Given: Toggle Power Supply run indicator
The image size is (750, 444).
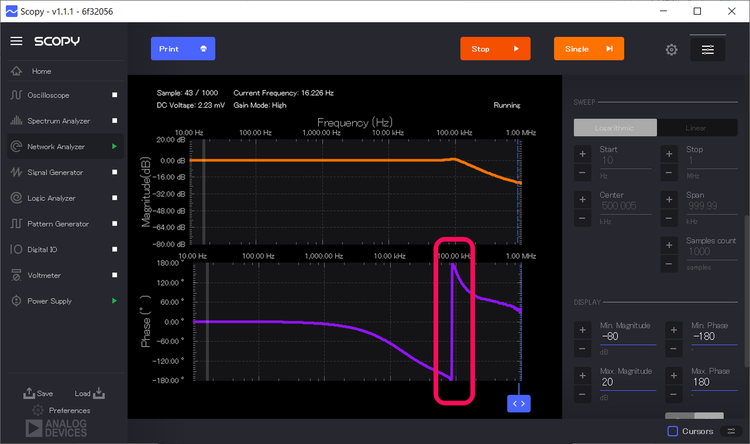Looking at the screenshot, I should [x=115, y=301].
